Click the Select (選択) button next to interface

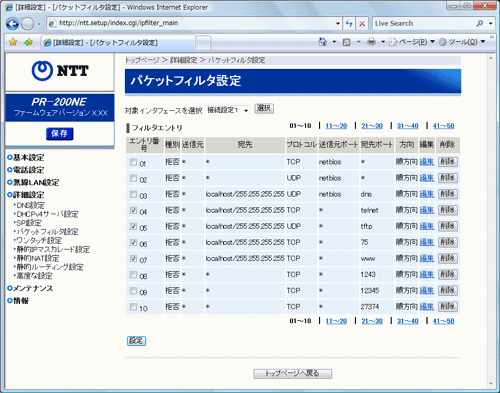pyautogui.click(x=264, y=108)
